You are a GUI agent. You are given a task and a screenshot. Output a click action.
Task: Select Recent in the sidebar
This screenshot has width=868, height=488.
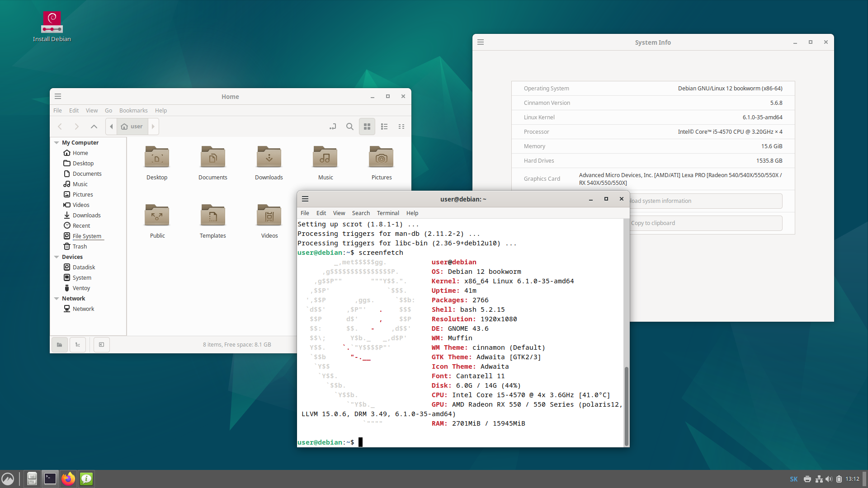[x=81, y=226]
